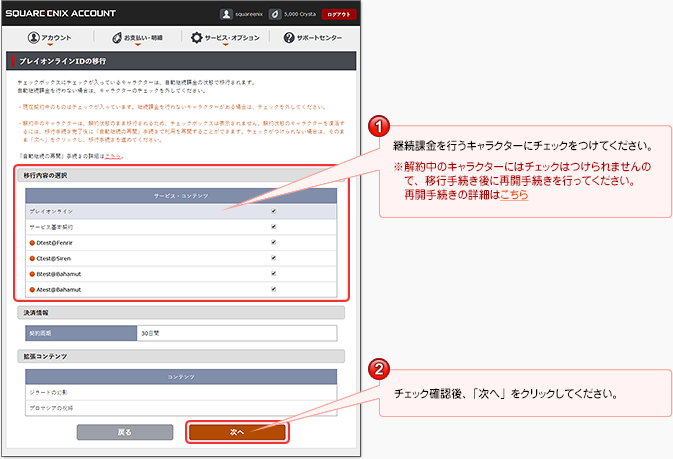673x459 pixels.
Task: Uncheck the Ctest@Siren character checkbox
Action: (273, 258)
